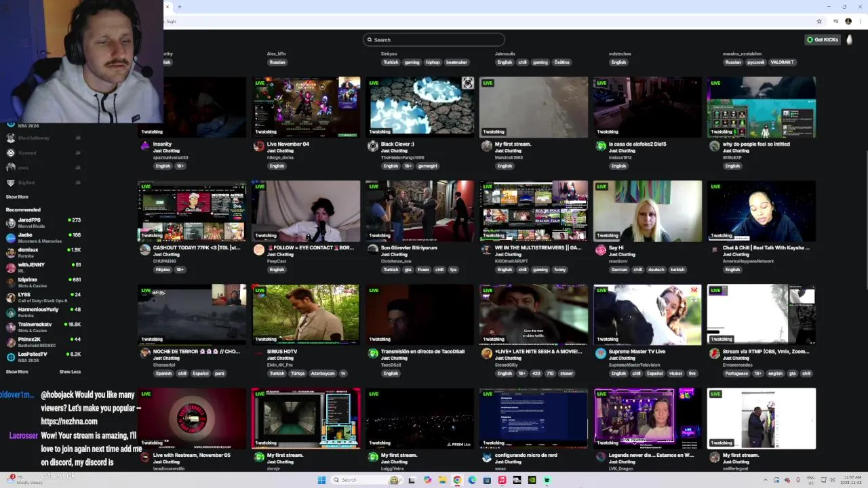This screenshot has width=868, height=488.
Task: Show hidden system tray icons chevron
Action: [765, 480]
